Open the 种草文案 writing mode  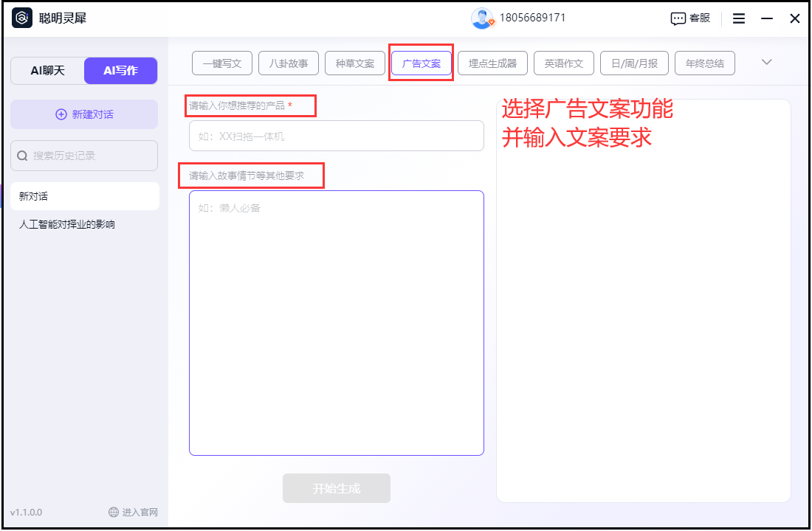(354, 63)
